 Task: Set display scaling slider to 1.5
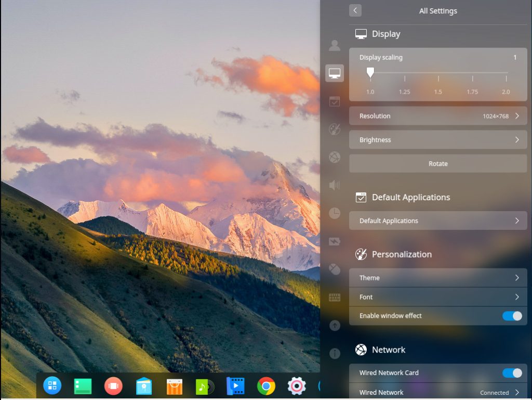click(438, 73)
